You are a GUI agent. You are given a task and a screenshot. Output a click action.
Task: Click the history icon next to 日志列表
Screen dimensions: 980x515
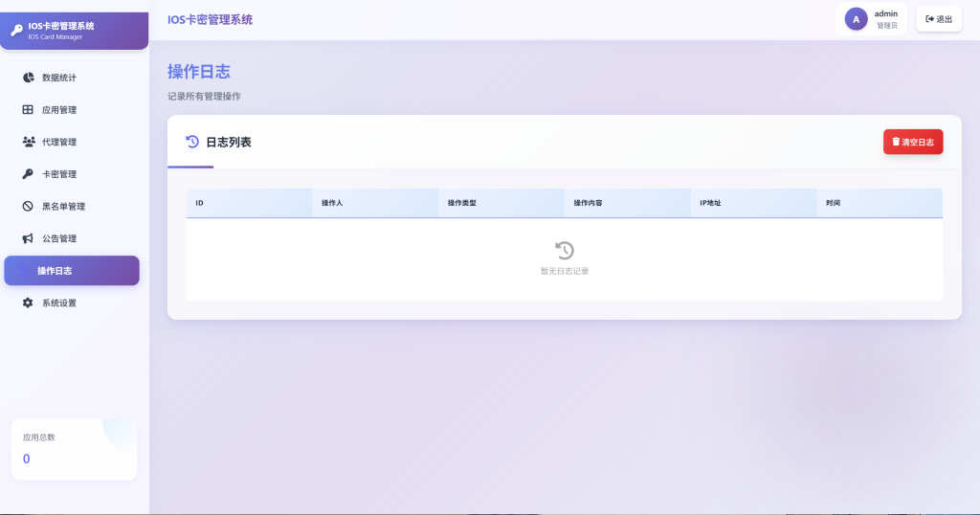pos(192,142)
